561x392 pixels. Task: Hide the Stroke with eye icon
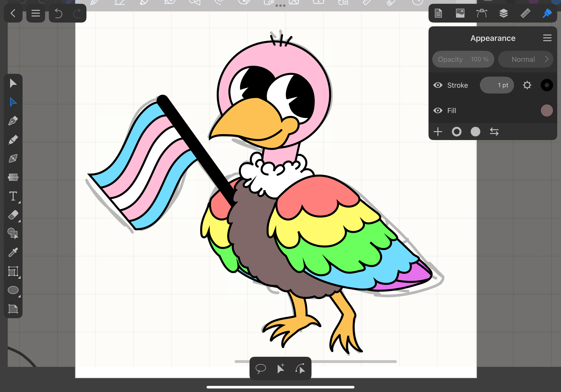click(438, 85)
